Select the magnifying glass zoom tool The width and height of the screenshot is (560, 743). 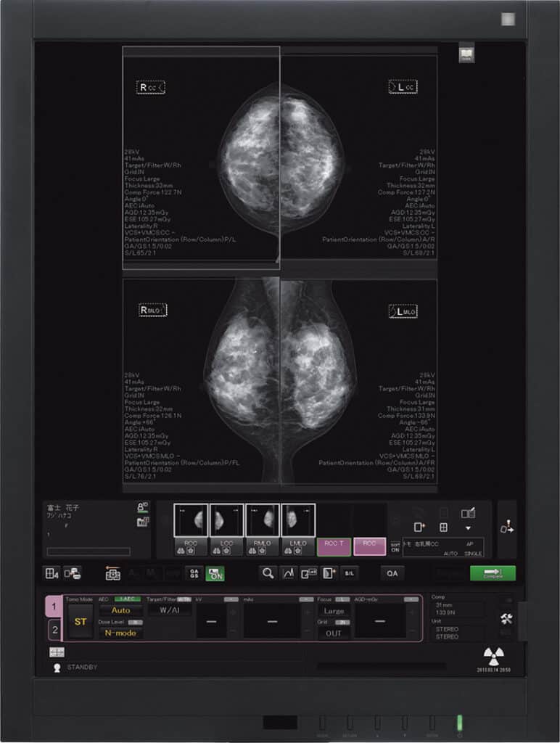[x=268, y=573]
